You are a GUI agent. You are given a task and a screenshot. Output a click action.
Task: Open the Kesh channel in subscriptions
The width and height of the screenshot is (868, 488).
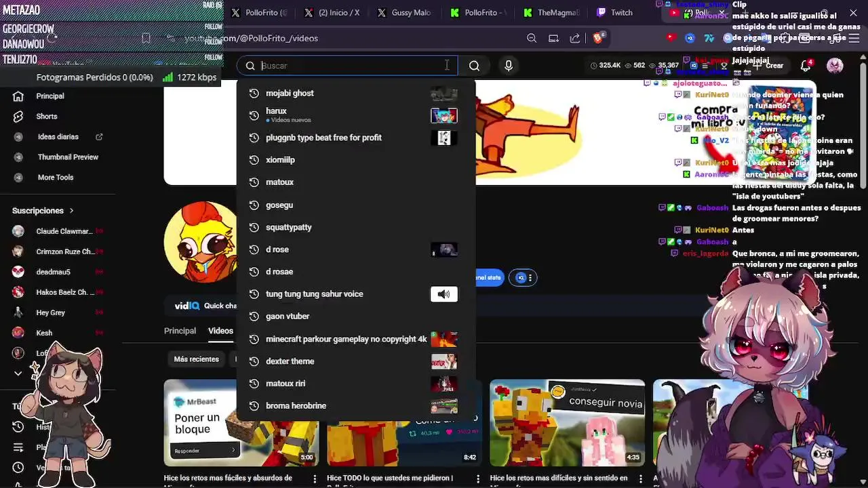coord(58,333)
